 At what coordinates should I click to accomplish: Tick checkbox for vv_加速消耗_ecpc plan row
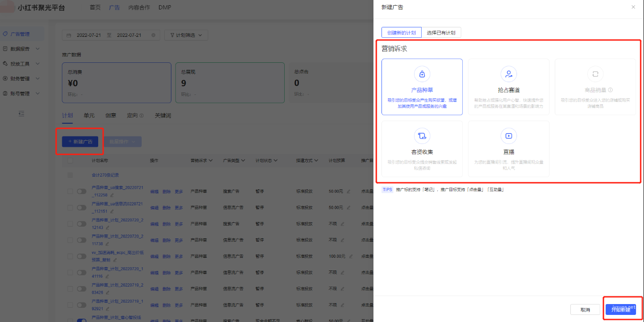click(x=70, y=256)
